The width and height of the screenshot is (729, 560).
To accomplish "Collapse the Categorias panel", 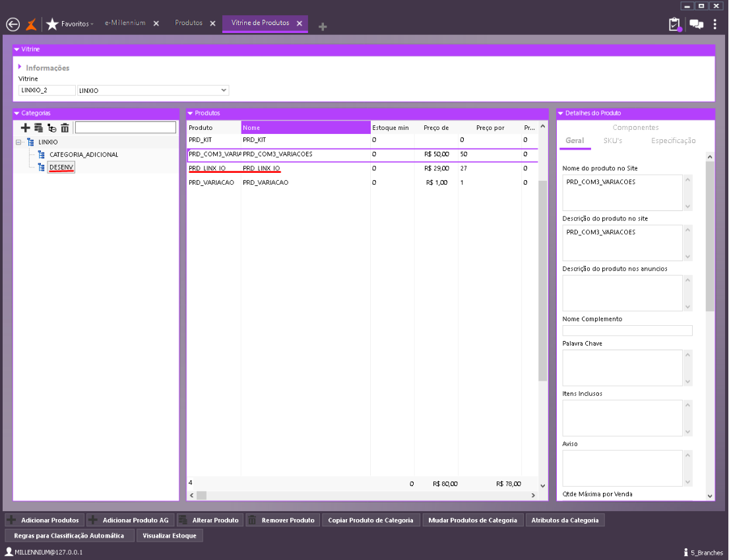I will click(x=16, y=113).
